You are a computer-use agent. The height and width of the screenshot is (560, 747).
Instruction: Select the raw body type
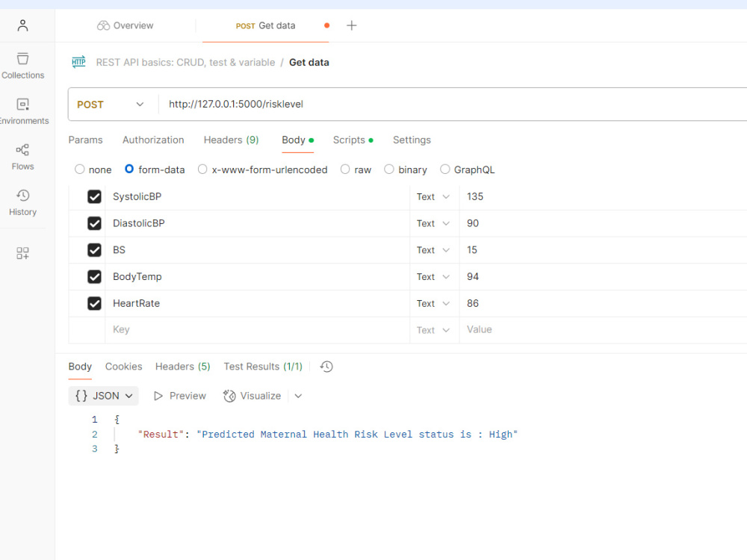tap(345, 169)
